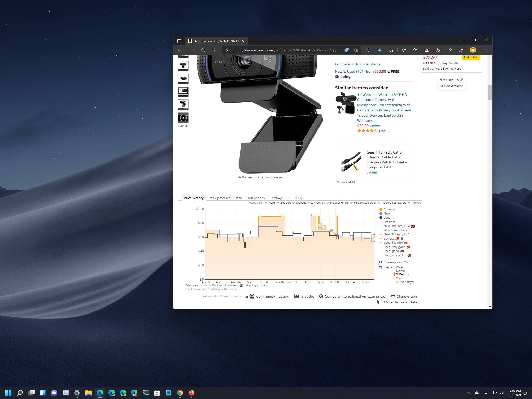The width and height of the screenshot is (532, 399).
Task: Open Microsoft Store from taskbar
Action: pyautogui.click(x=157, y=393)
